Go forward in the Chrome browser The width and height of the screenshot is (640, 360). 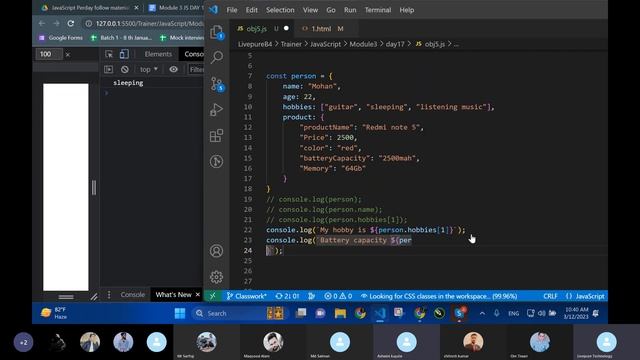(x=56, y=23)
